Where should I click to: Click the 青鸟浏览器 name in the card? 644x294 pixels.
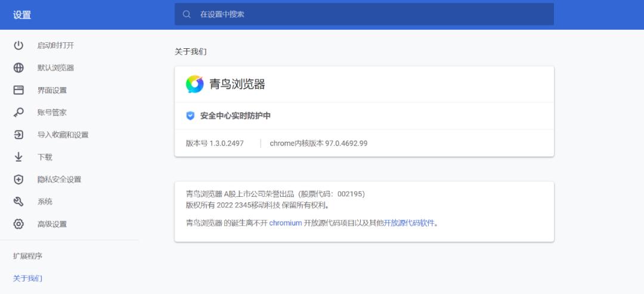tap(237, 84)
